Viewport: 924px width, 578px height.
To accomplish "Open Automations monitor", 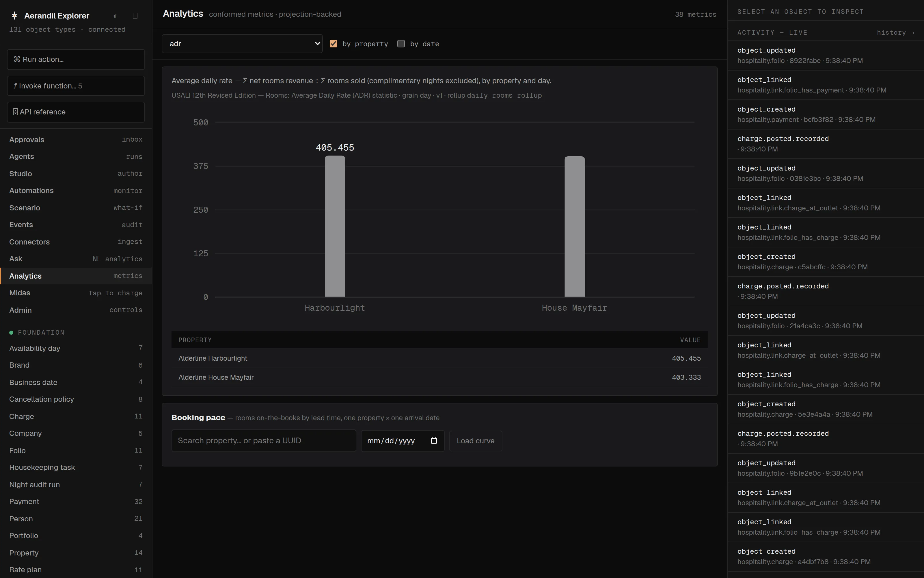I will pos(76,190).
